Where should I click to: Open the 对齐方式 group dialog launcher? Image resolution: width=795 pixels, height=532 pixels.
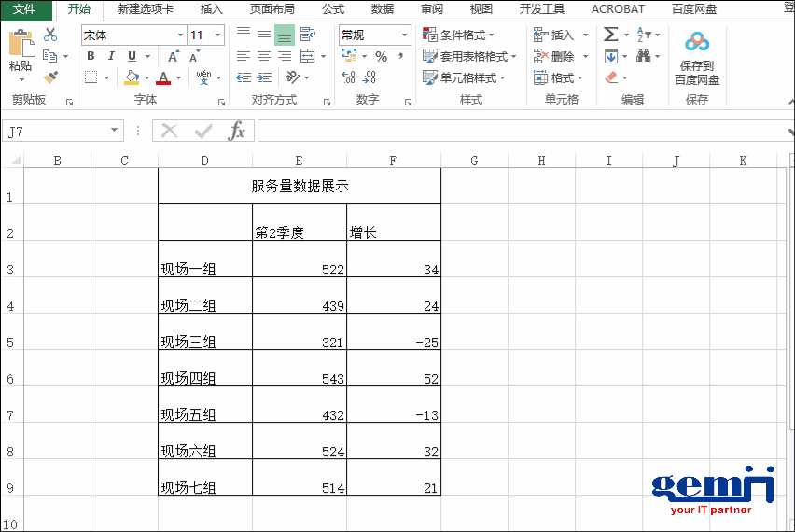(327, 102)
